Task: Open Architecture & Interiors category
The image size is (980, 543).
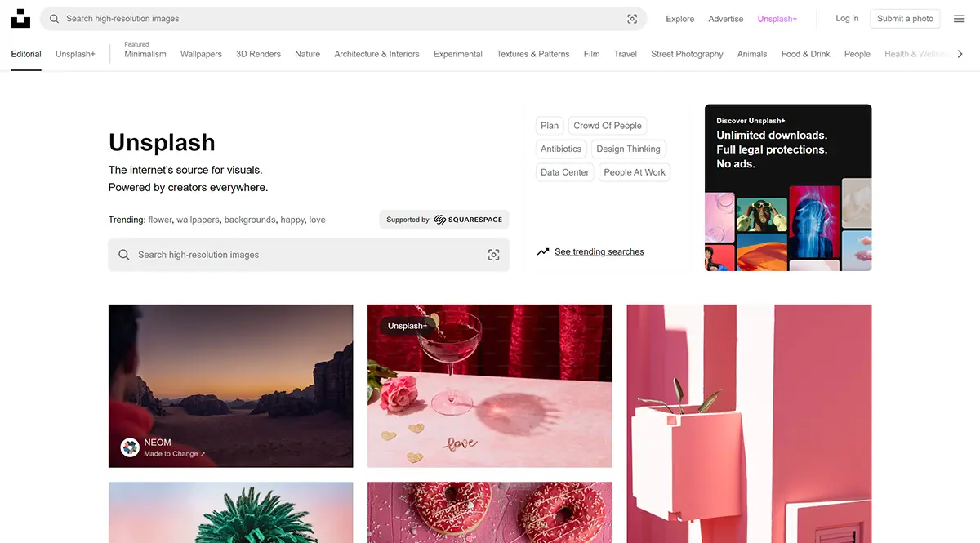Action: pyautogui.click(x=376, y=54)
